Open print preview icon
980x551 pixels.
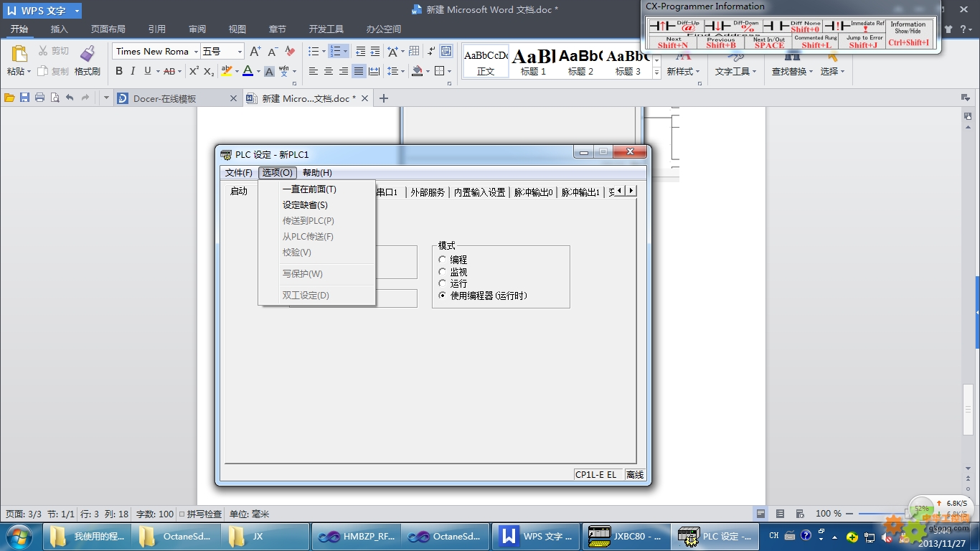[55, 98]
